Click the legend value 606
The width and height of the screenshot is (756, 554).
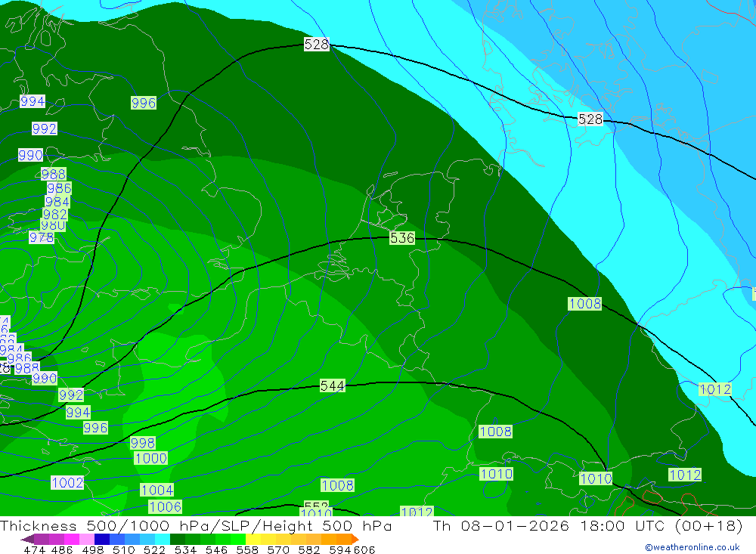click(x=364, y=549)
